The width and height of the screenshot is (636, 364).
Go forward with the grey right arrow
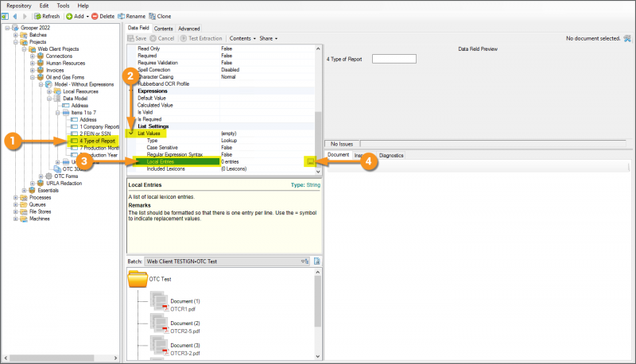point(25,16)
